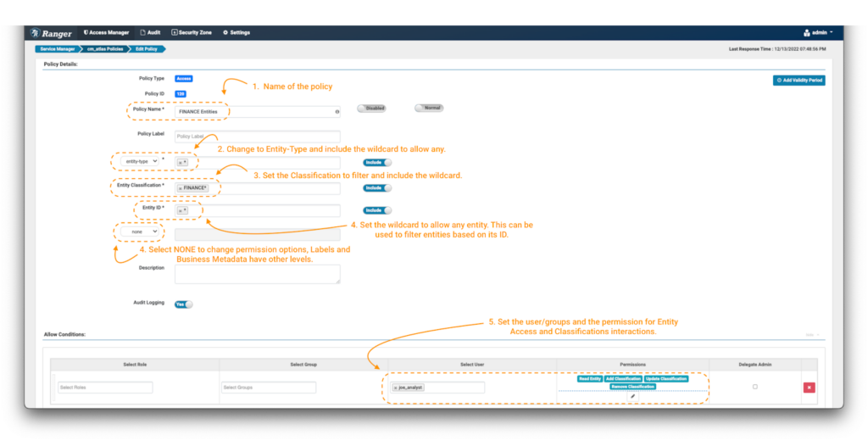Go to Service Manager breadcrumb link
The image size is (868, 441).
pos(55,49)
